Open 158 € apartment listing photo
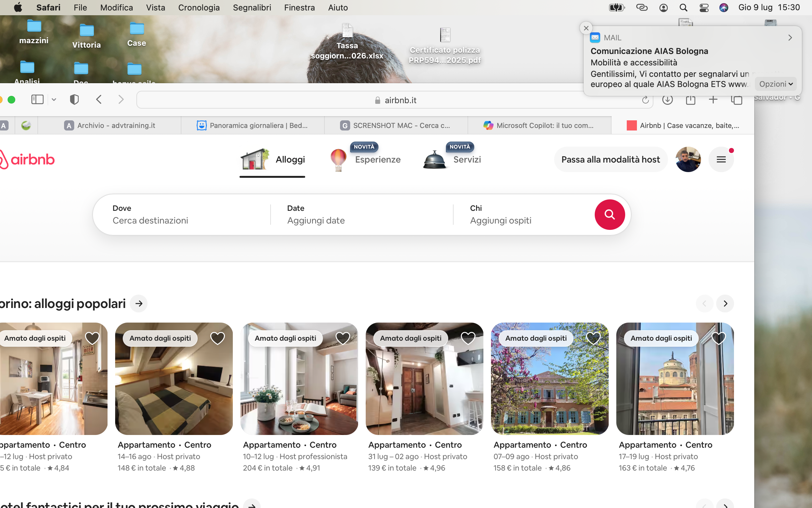The width and height of the screenshot is (812, 508). click(x=550, y=379)
